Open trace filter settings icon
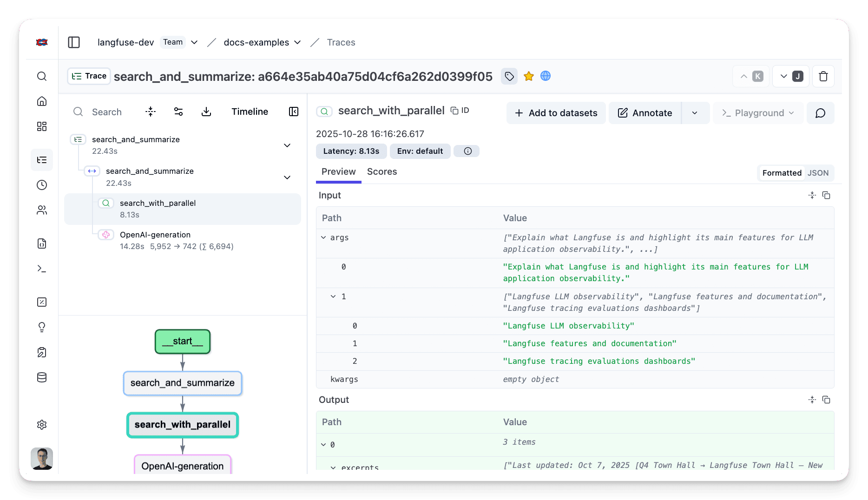This screenshot has width=868, height=500. click(178, 112)
